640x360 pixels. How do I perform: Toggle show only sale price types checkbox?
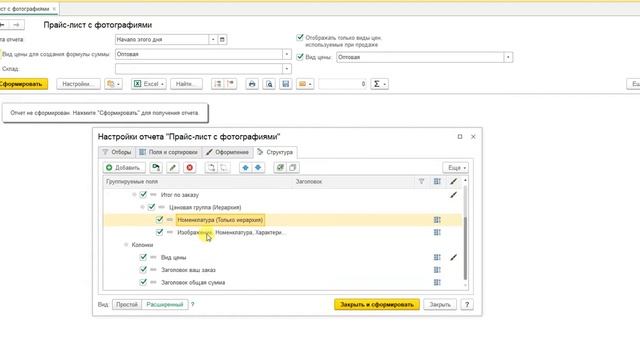click(x=300, y=38)
